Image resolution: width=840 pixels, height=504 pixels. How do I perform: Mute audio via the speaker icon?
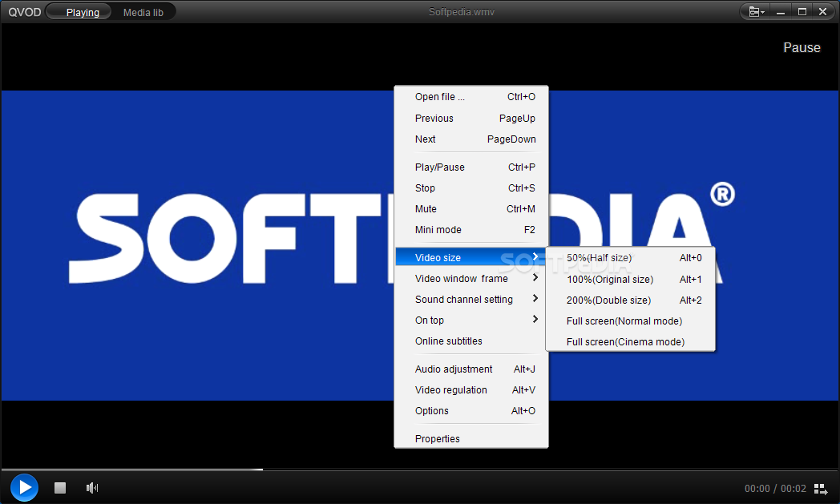pos(92,488)
